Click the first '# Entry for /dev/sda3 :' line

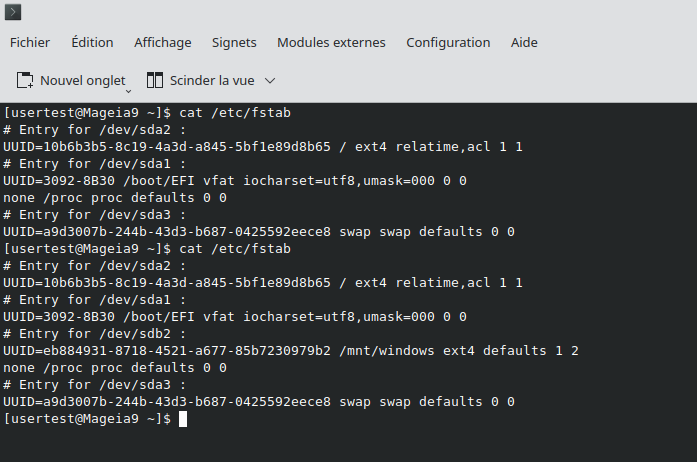95,215
